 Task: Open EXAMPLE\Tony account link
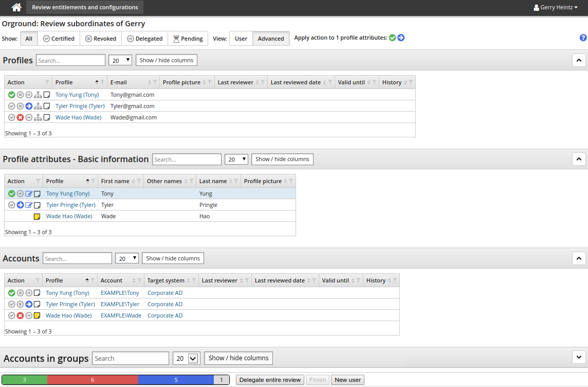point(120,292)
